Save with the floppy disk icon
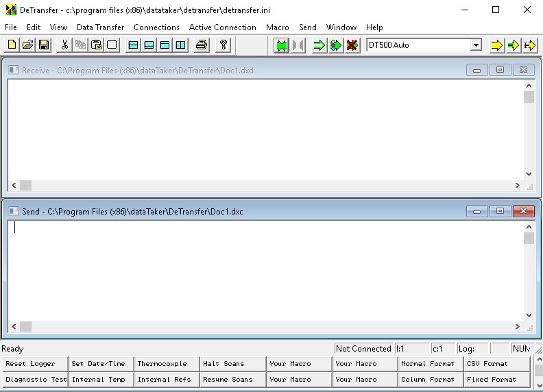The width and height of the screenshot is (543, 392). pos(44,45)
